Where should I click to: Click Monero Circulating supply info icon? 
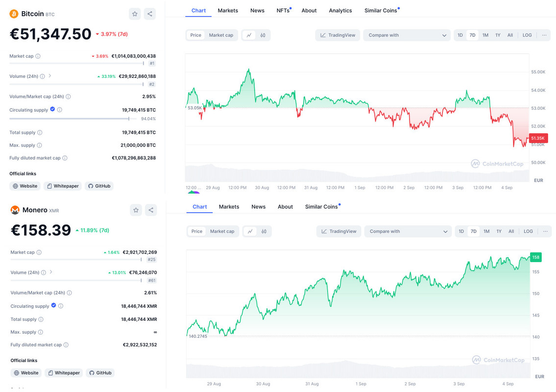coord(61,306)
